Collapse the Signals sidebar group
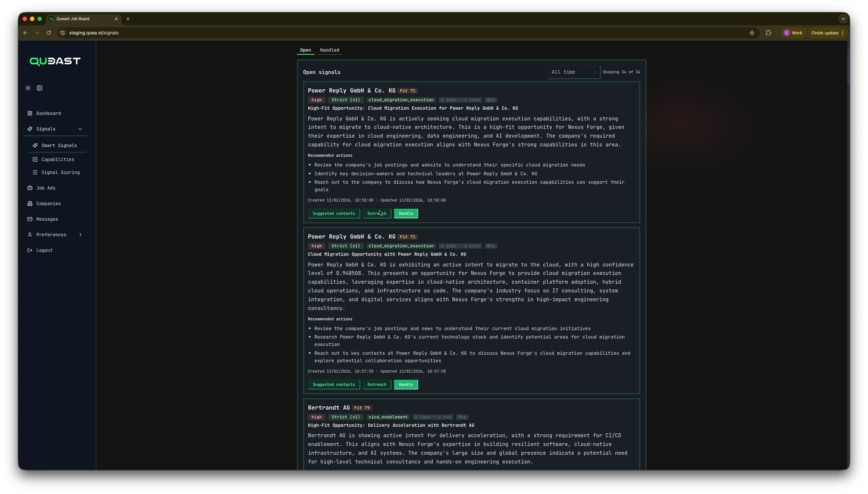868x494 pixels. (81, 129)
